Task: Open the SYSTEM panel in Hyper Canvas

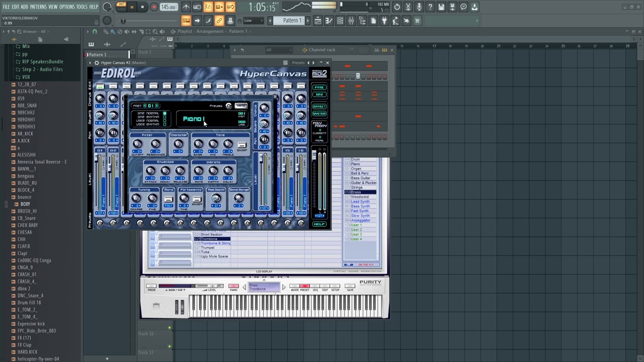Action: [x=319, y=114]
